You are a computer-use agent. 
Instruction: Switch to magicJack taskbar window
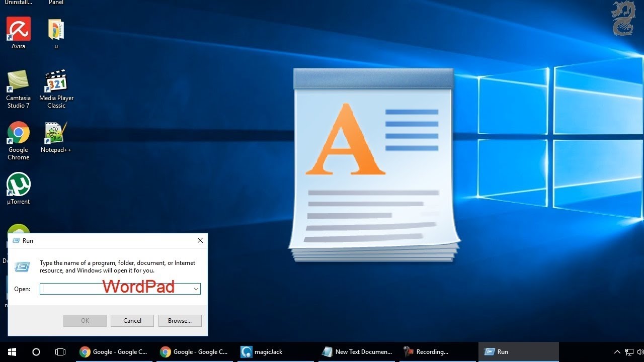coord(275,352)
